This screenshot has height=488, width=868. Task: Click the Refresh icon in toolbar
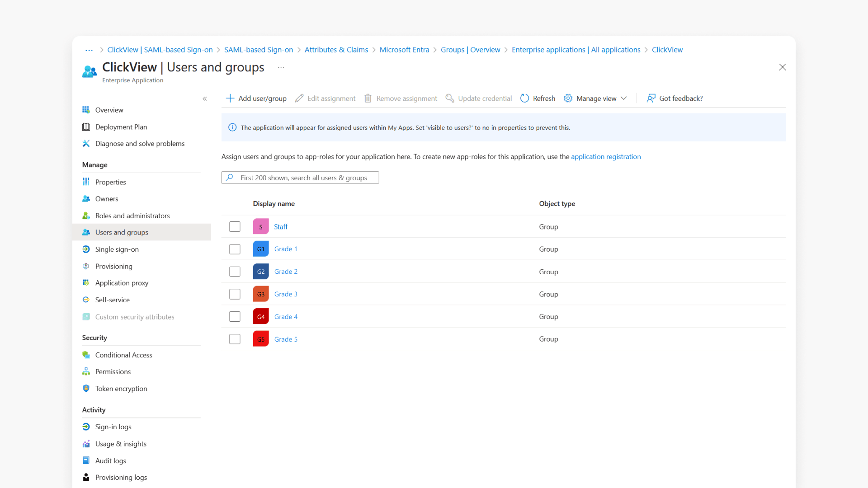tap(524, 98)
